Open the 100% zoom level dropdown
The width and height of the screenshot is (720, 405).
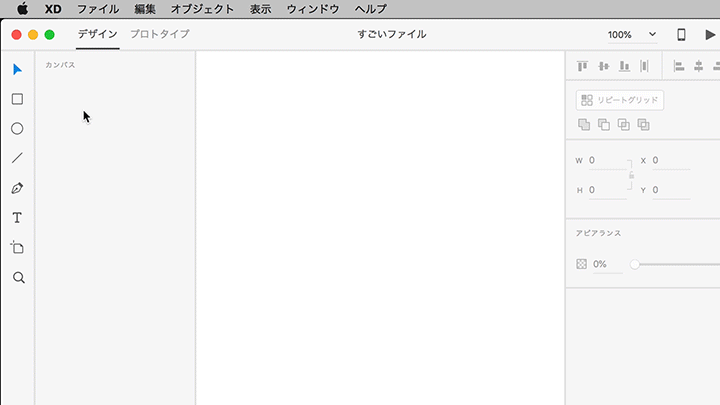(632, 35)
